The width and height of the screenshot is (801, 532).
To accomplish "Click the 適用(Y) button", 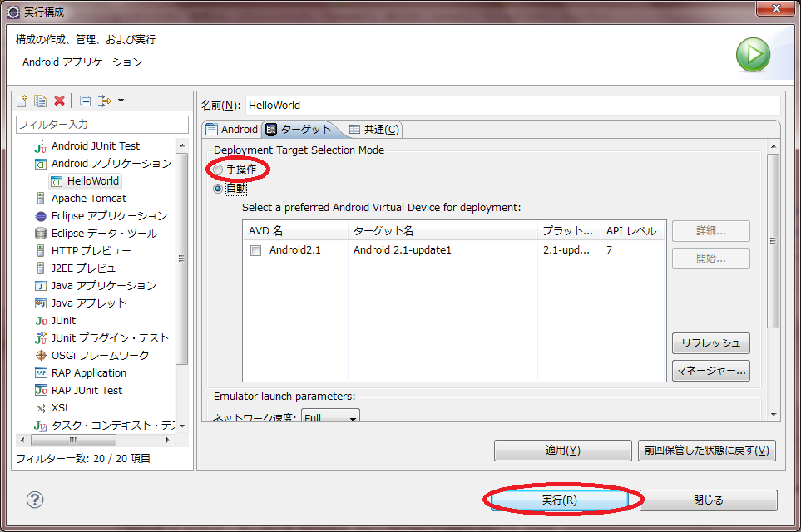I will 562,451.
